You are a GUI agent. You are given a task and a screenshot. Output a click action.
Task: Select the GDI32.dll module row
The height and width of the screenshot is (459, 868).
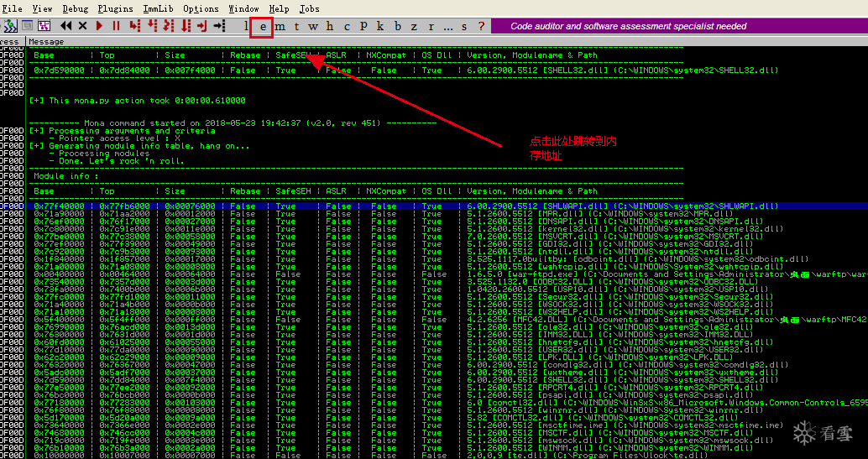pyautogui.click(x=447, y=244)
